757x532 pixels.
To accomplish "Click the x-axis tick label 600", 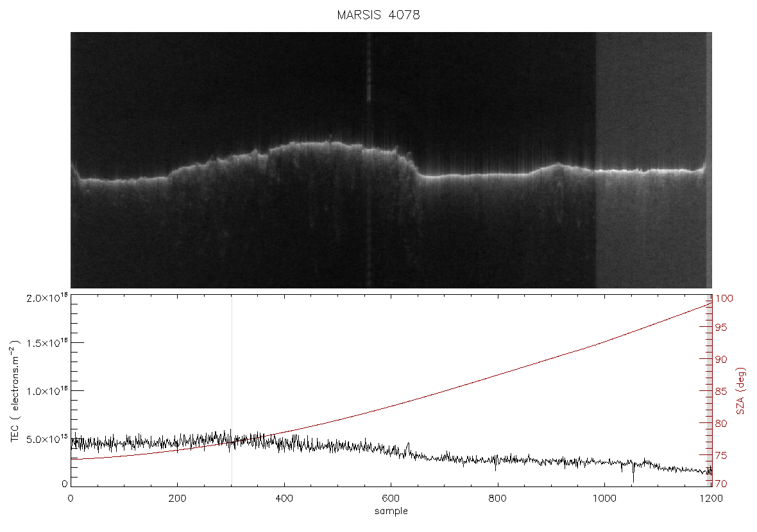I will coord(391,498).
